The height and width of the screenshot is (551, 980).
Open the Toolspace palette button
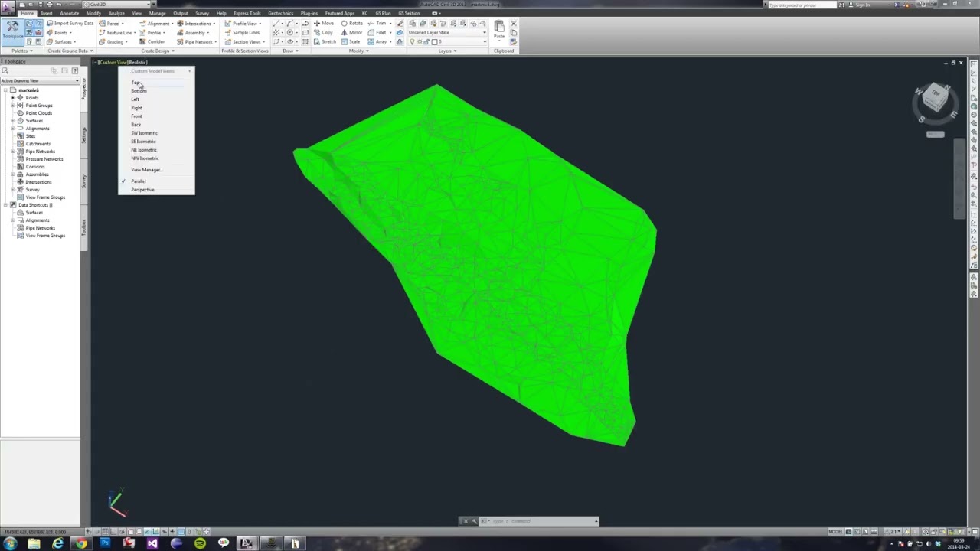(x=12, y=31)
